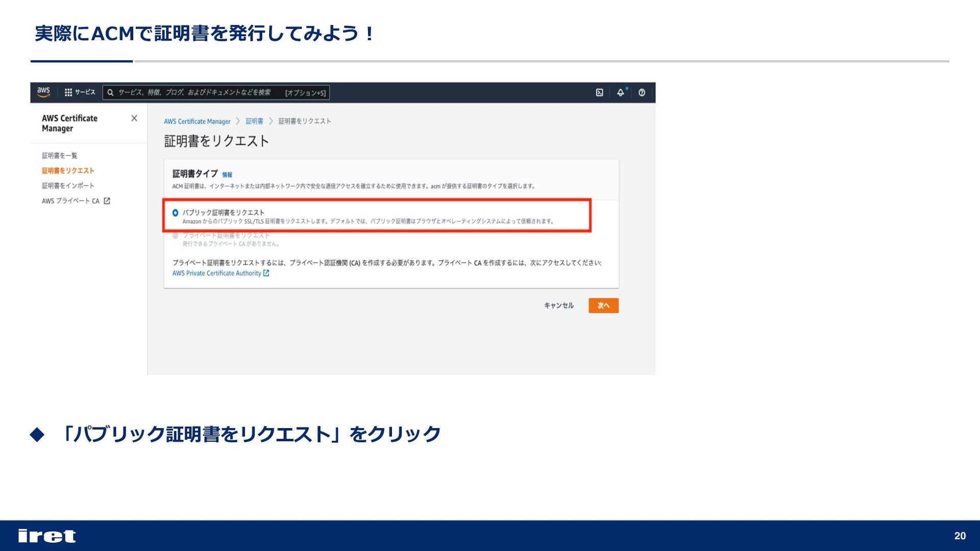Click the iret logo in the slide footer
980x551 pixels.
click(47, 536)
